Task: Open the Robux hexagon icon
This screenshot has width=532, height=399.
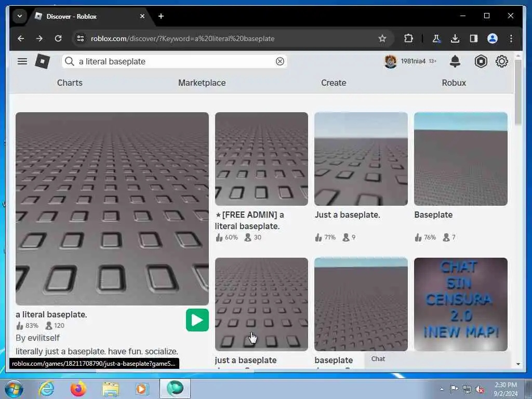Action: 481,61
